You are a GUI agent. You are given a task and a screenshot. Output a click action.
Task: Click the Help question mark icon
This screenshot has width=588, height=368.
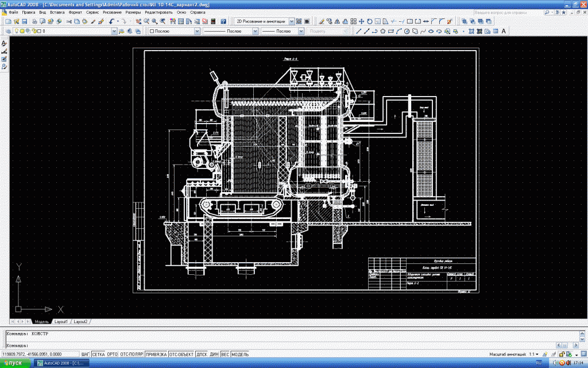click(x=223, y=21)
